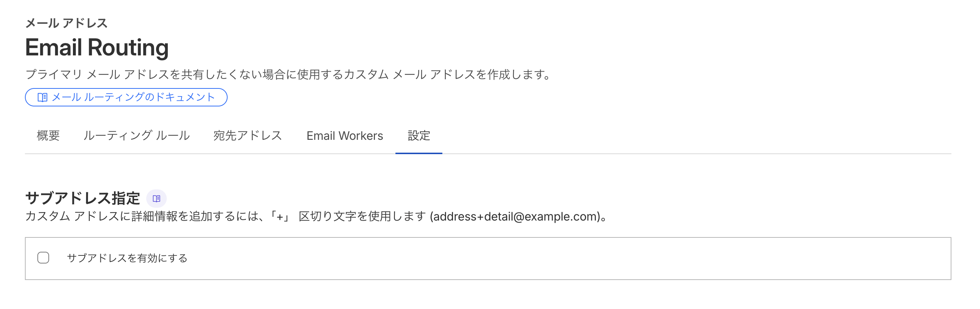Viewport: 980px width, 309px height.
Task: Click the Email Routing page title
Action: [97, 47]
